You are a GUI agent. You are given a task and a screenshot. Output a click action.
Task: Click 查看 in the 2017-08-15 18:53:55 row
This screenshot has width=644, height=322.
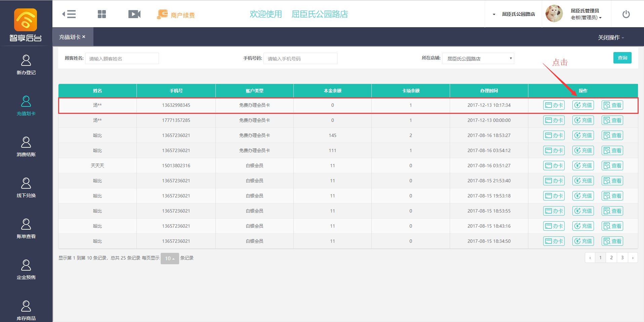tap(612, 211)
